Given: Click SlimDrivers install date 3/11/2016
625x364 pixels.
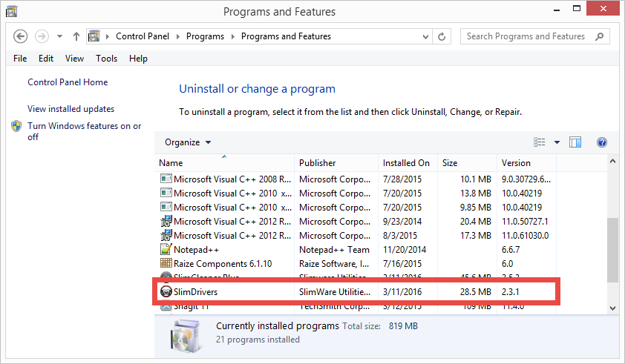Looking at the screenshot, I should 402,292.
